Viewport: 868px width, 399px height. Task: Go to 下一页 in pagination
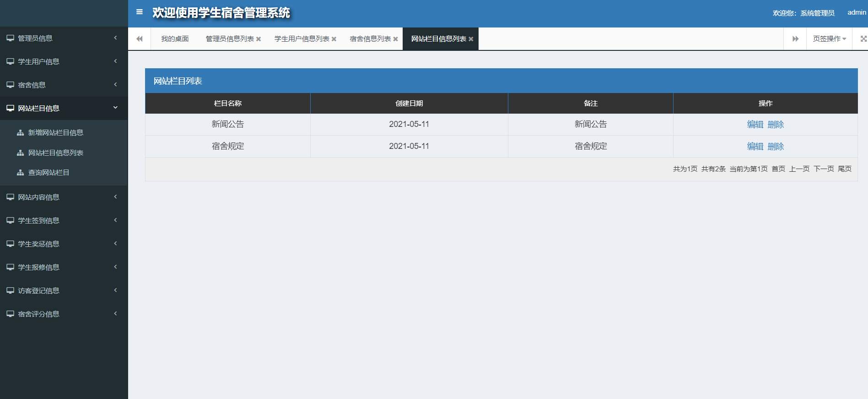click(824, 169)
